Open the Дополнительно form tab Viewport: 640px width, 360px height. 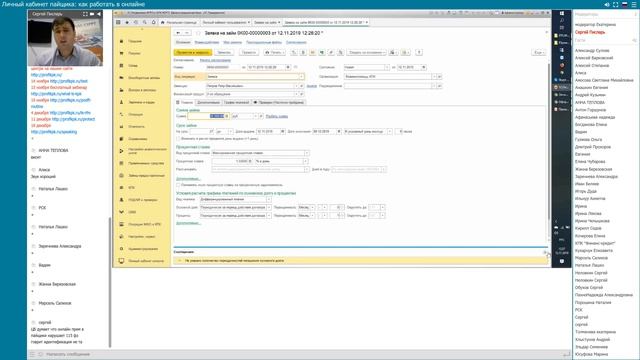pyautogui.click(x=208, y=102)
